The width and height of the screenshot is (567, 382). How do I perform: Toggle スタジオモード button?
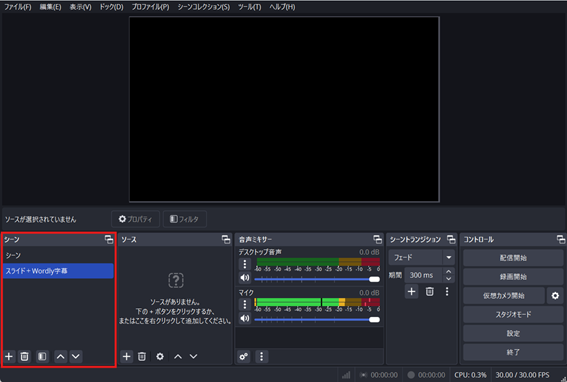coord(513,314)
